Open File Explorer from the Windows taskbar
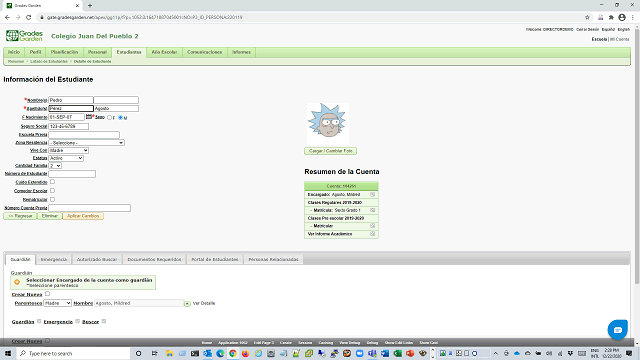The image size is (640, 360). point(169,353)
